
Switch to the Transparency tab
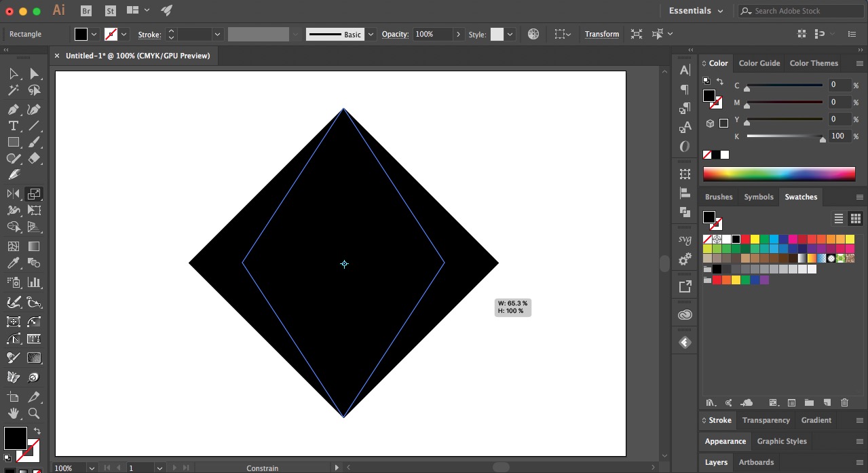coord(766,420)
